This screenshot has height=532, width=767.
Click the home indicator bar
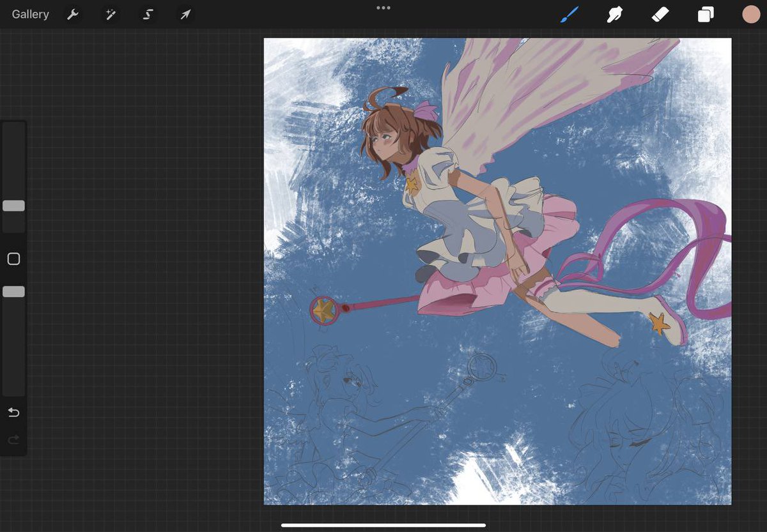pos(383,526)
